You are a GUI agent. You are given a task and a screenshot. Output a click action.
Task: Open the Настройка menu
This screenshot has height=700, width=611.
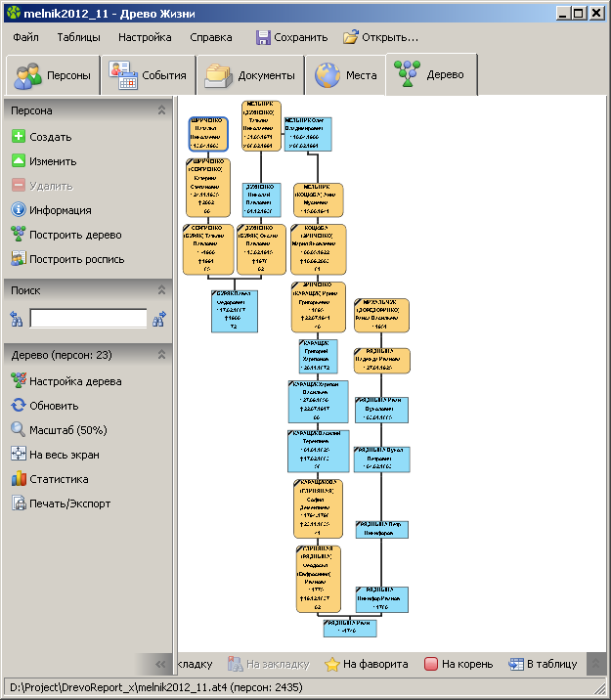pos(145,37)
